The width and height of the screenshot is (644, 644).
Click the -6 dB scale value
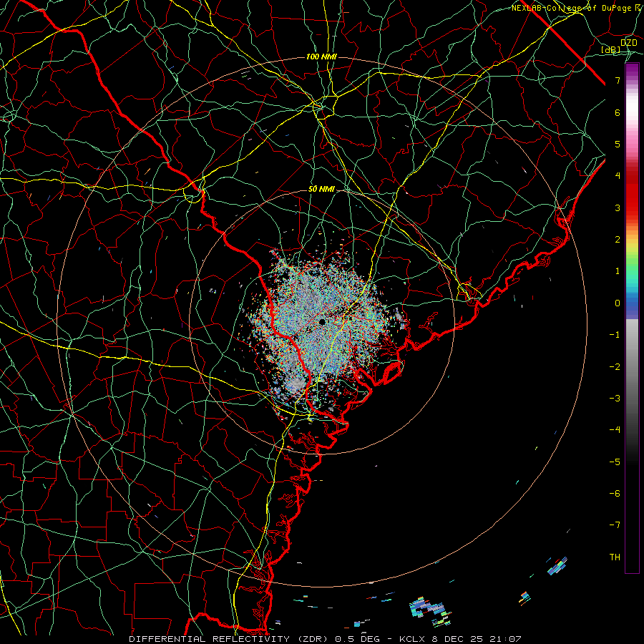615,494
